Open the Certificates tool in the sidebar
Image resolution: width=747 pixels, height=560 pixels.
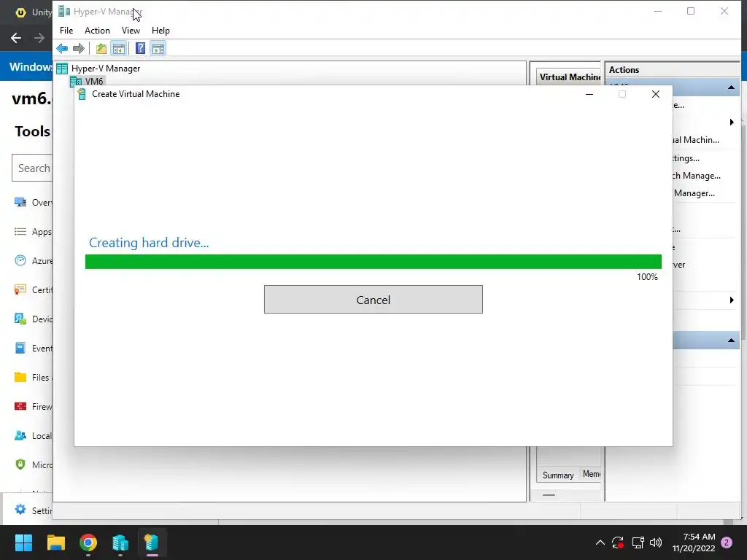32,290
